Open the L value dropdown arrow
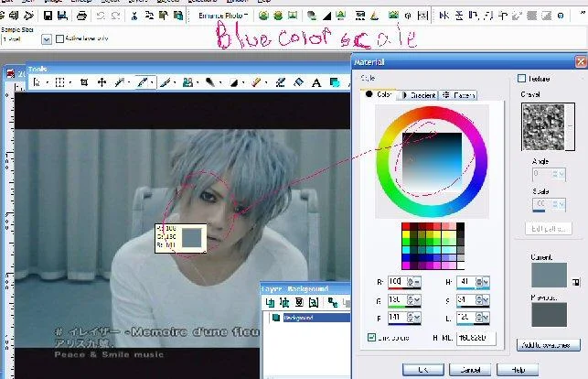Screen dimensions: 588x379 (x=486, y=319)
